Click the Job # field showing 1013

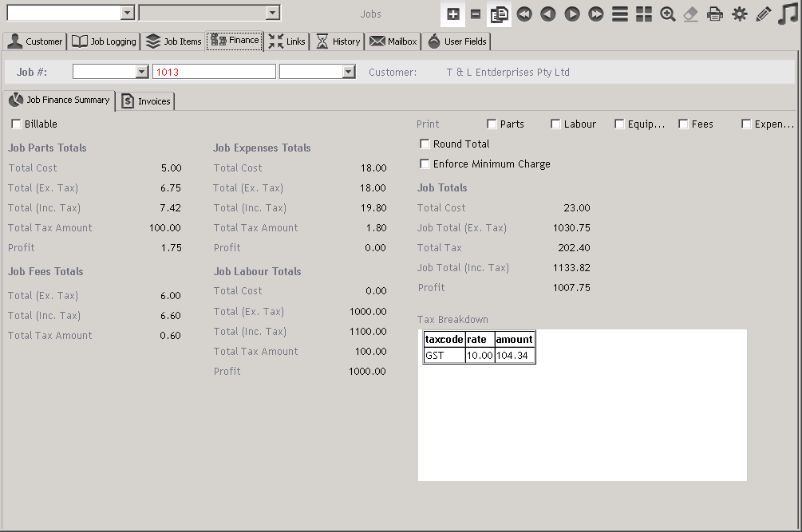(x=214, y=73)
